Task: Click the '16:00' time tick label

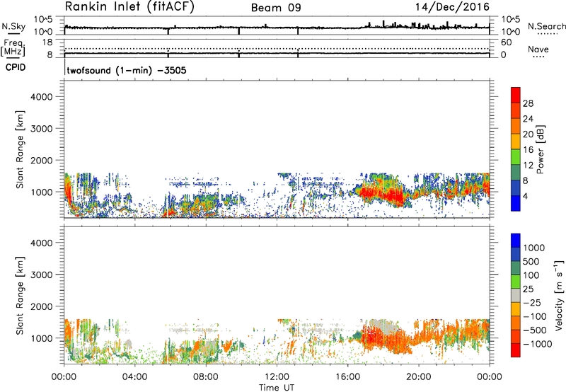Action: (x=347, y=377)
